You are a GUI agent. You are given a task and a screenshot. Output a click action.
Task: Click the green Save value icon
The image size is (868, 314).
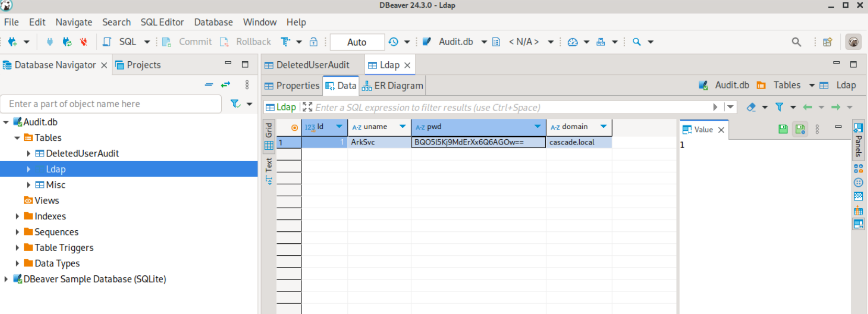coord(783,129)
